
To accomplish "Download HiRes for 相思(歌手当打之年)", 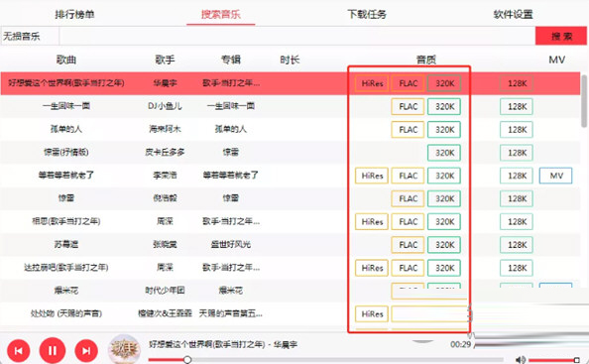I will 372,222.
